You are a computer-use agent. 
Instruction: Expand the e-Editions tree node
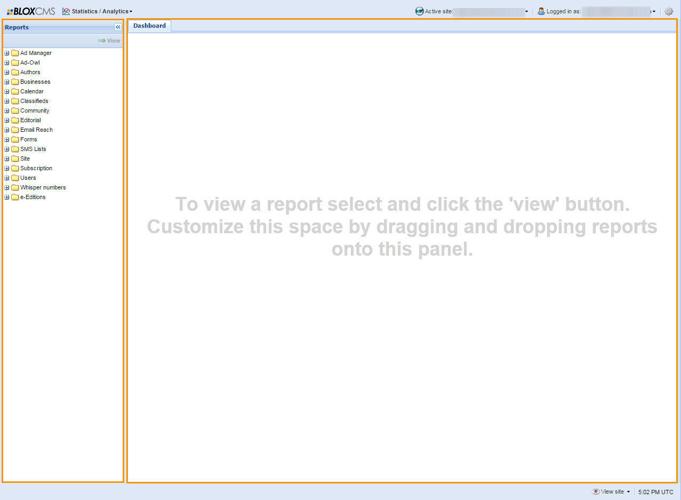coord(7,197)
